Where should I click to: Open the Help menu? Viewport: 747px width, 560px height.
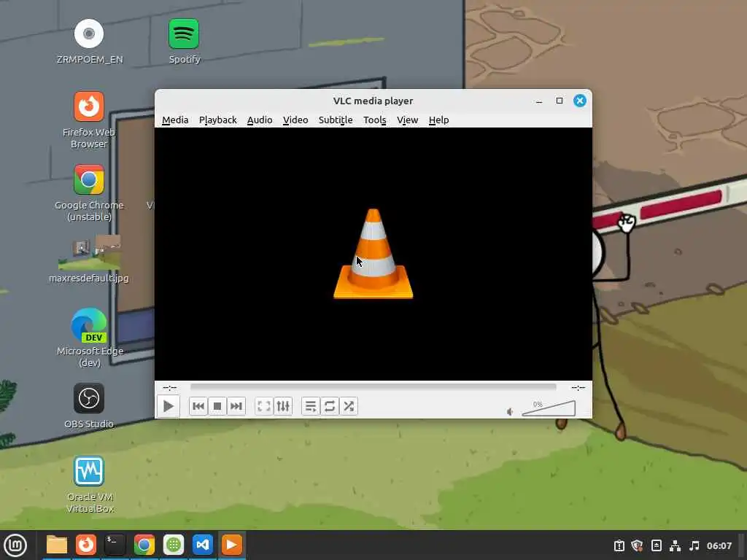pyautogui.click(x=438, y=120)
